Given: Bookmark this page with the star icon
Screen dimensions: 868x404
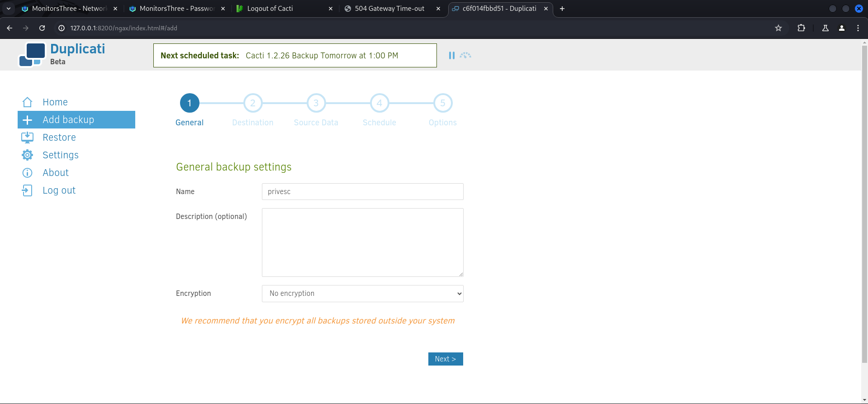Looking at the screenshot, I should tap(778, 28).
